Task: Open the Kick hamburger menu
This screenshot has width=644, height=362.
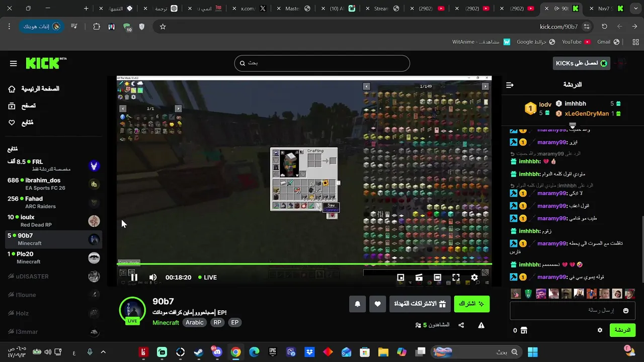Action: tap(14, 63)
